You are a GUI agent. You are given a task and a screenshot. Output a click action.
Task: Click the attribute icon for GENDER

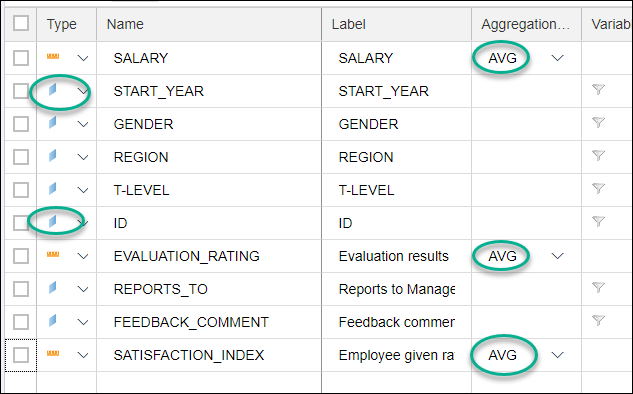point(52,123)
